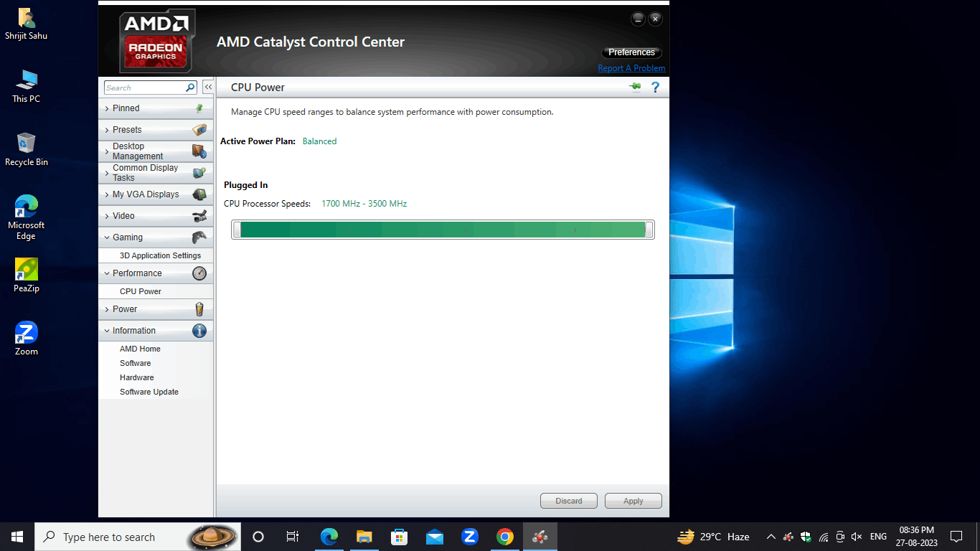
Task: Click the Gaming controller icon
Action: pos(199,237)
